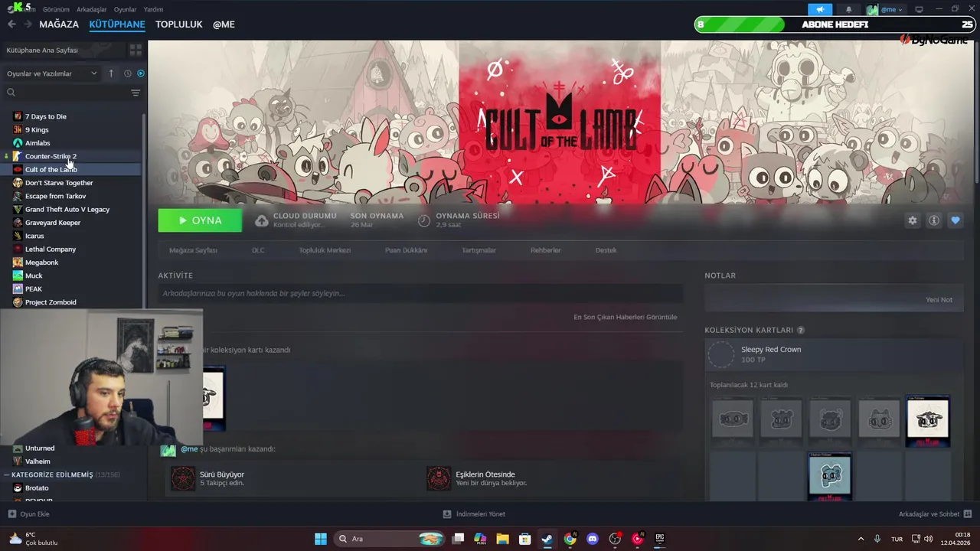980x551 pixels.
Task: Open Sleepy Red Crown badge
Action: pos(835,354)
